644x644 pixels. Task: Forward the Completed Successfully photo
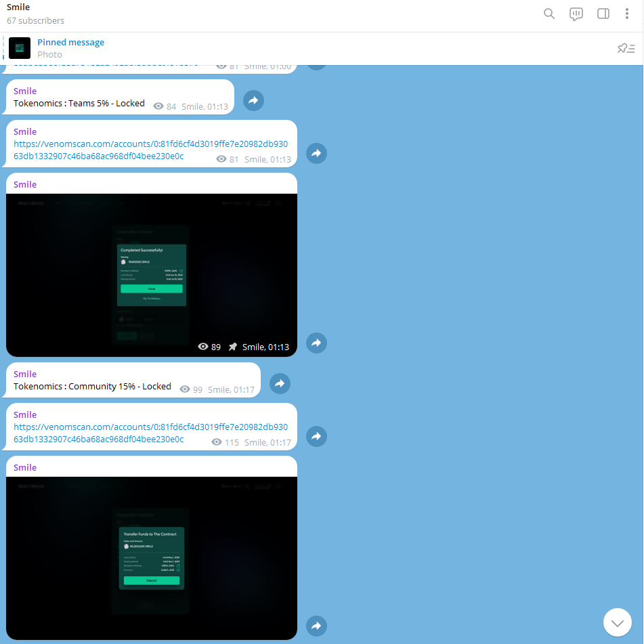click(316, 343)
